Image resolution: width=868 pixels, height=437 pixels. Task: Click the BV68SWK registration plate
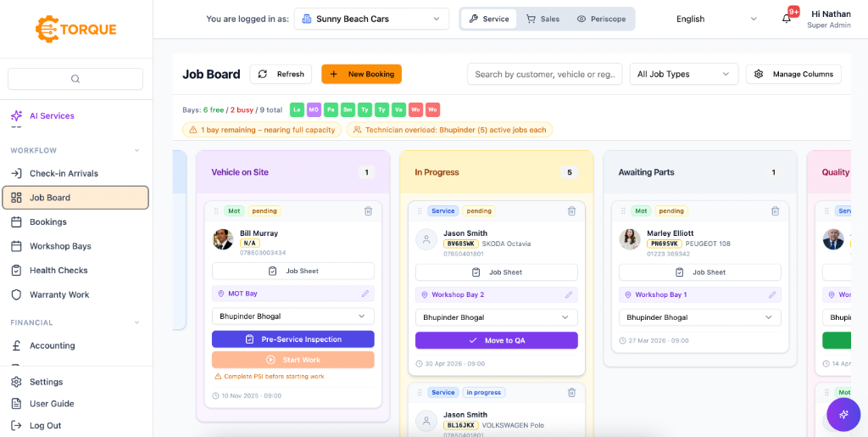pos(460,244)
